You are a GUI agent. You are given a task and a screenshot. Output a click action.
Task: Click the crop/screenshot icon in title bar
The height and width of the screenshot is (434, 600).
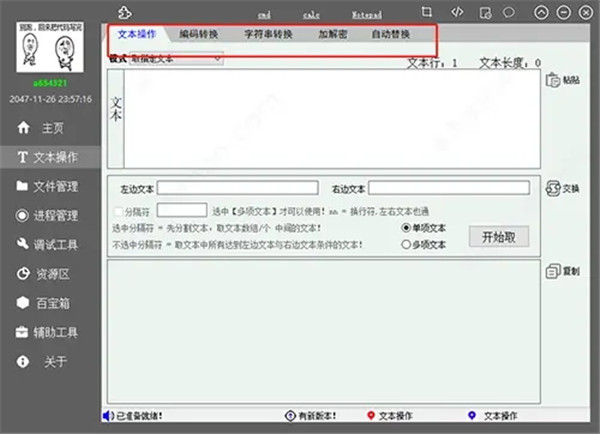[x=428, y=12]
